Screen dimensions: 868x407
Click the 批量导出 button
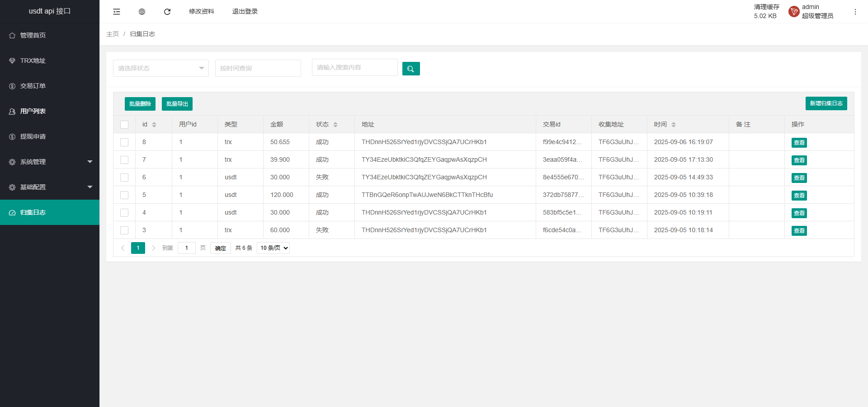tap(177, 104)
